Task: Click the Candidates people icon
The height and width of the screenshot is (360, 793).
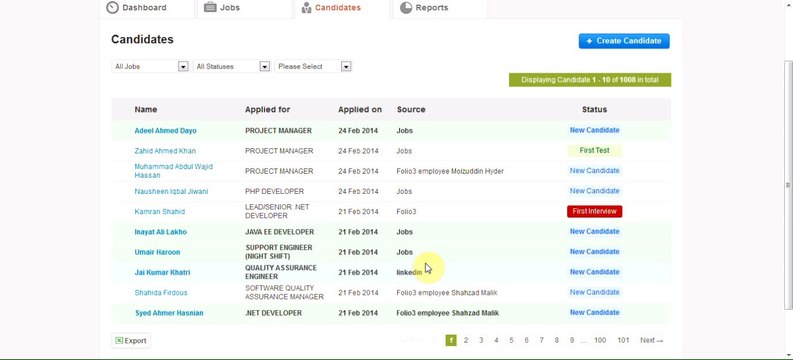Action: [306, 8]
